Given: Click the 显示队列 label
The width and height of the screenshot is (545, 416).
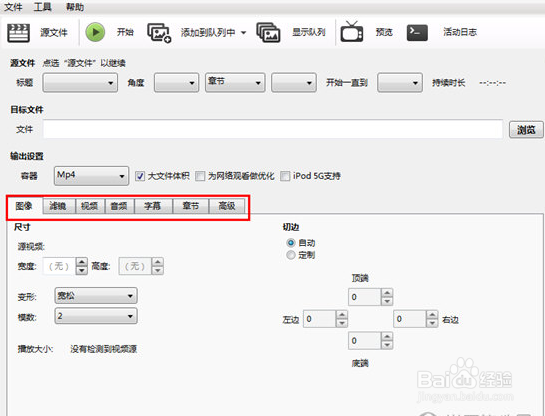Looking at the screenshot, I should click(309, 32).
